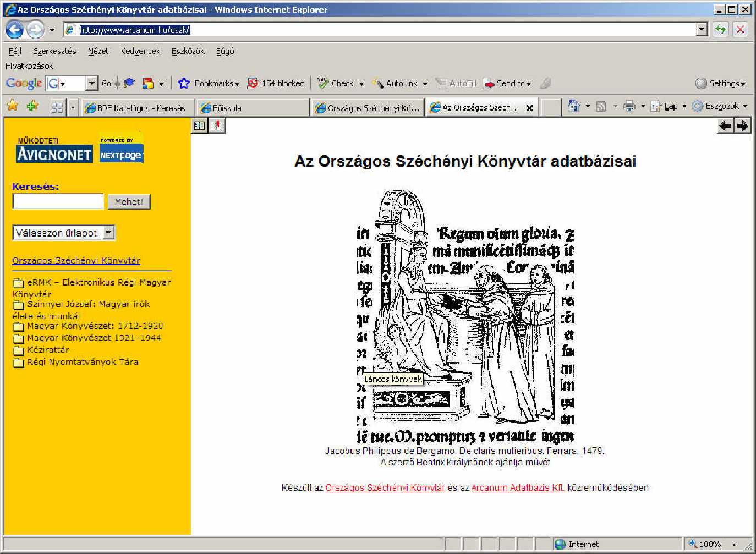Viewport: 756px width, 554px height.
Task: Open the Fájl menu
Action: click(x=15, y=51)
